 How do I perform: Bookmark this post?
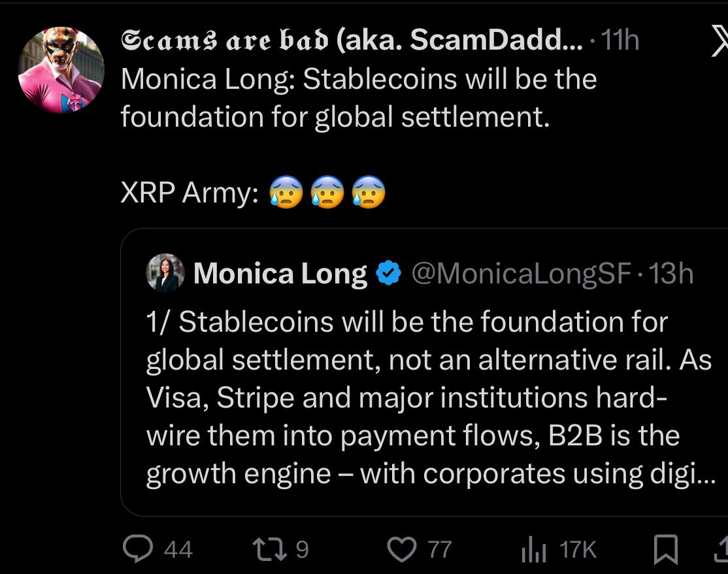click(x=665, y=550)
